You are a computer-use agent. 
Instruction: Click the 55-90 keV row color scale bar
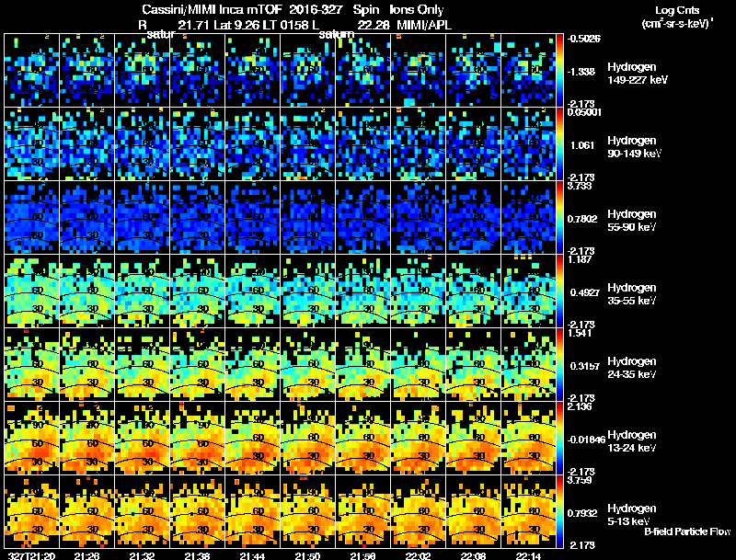coord(559,218)
